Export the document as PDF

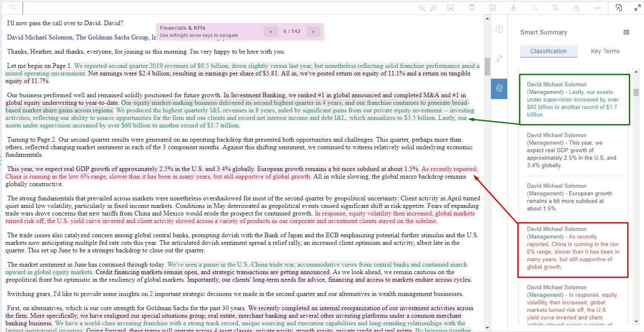click(556, 8)
